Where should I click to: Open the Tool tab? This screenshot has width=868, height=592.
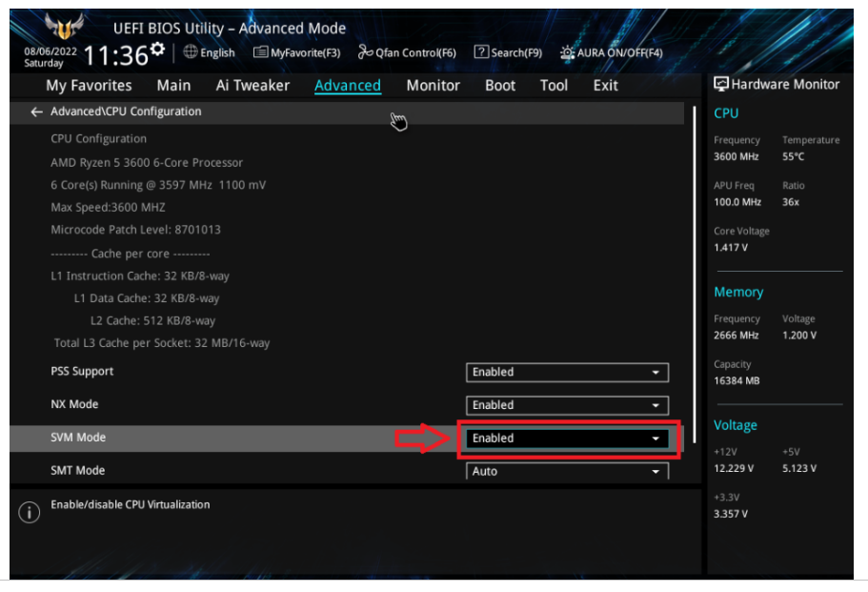(x=554, y=85)
